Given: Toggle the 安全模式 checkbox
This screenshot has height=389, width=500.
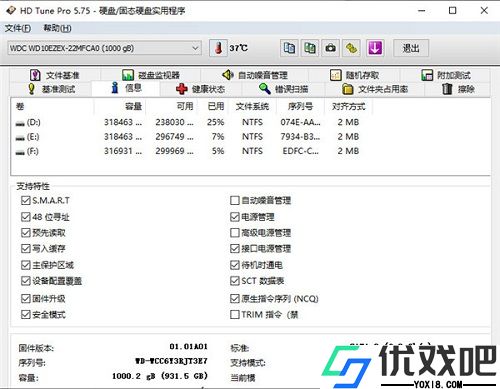Looking at the screenshot, I should pyautogui.click(x=26, y=314).
